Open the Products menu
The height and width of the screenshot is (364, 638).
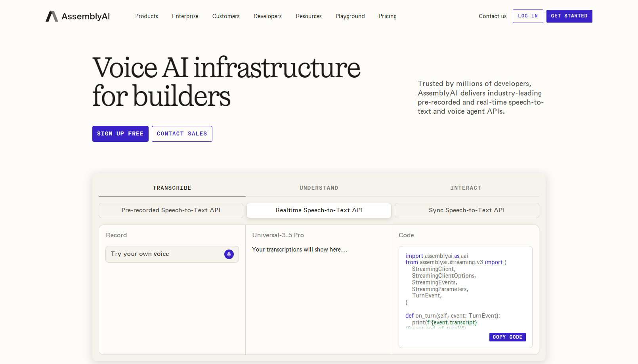coord(147,16)
